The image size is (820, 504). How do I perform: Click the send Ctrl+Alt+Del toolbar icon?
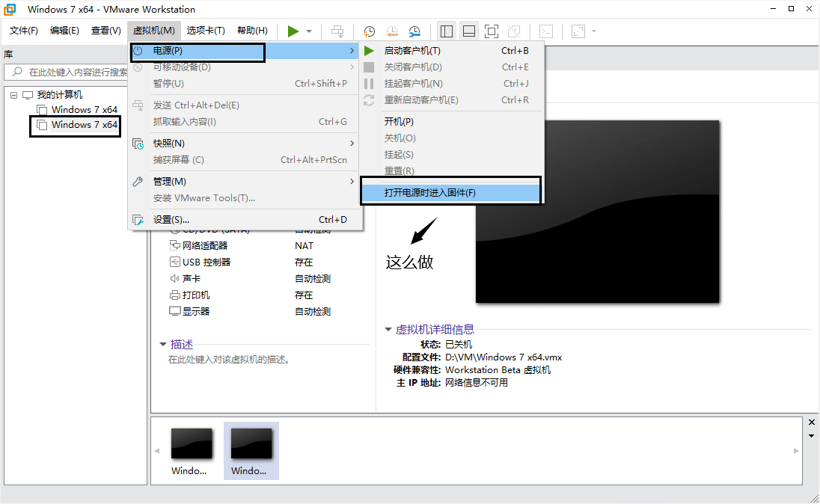click(x=337, y=31)
